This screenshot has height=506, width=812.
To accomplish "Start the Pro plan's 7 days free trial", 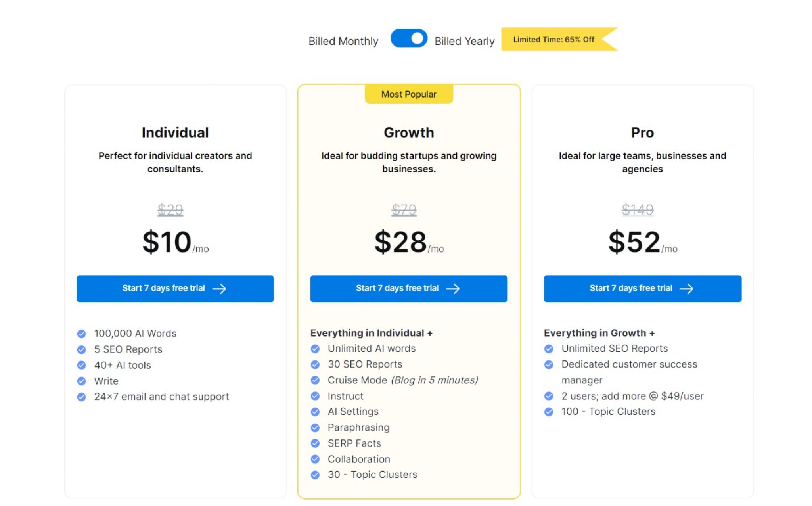I will pos(642,289).
